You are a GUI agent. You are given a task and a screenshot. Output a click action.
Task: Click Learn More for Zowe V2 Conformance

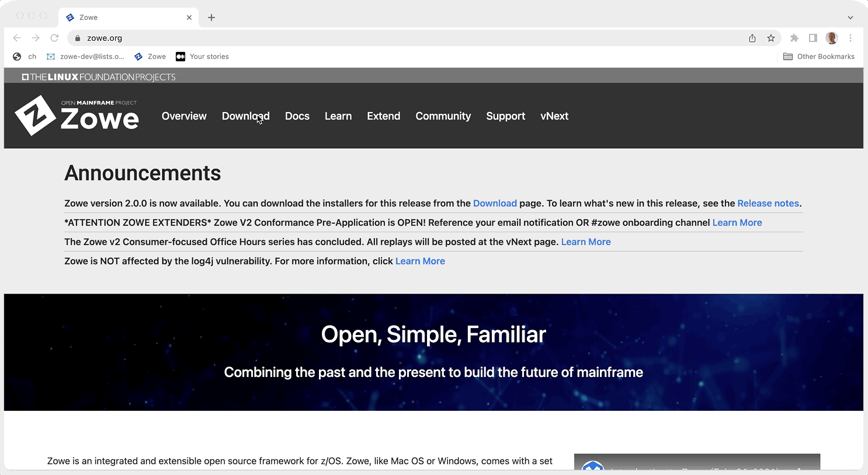point(737,223)
